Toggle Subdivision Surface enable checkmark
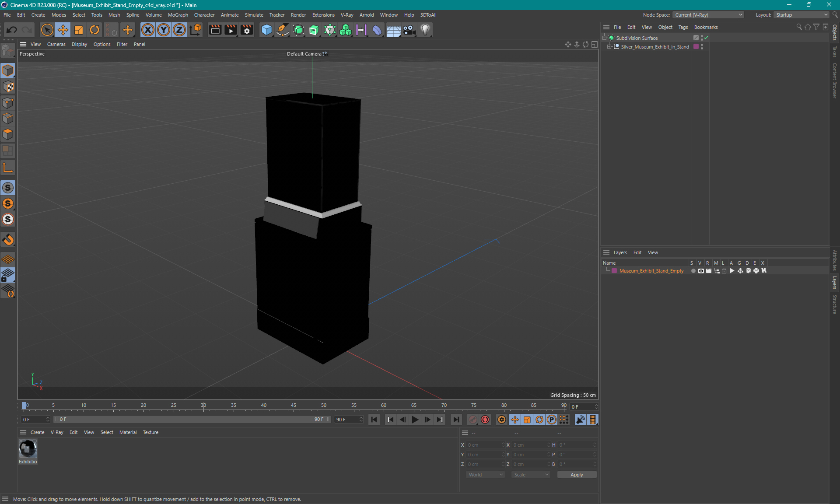The height and width of the screenshot is (504, 840). tap(707, 38)
